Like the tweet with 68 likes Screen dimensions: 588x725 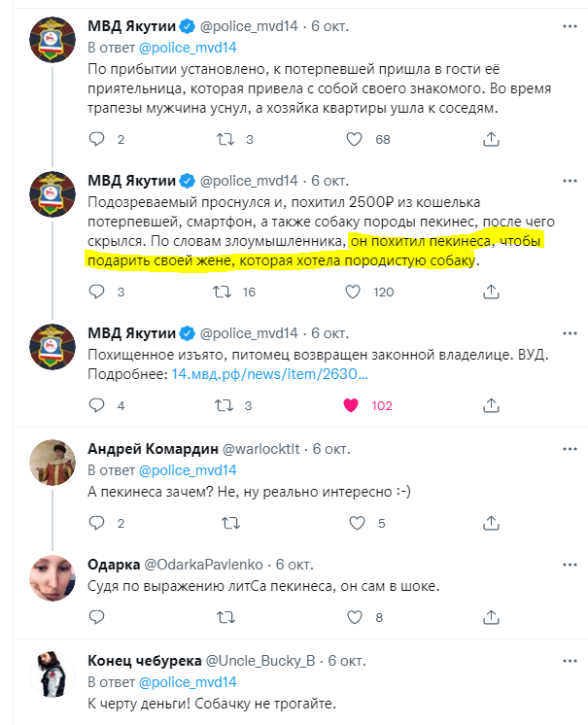[356, 140]
